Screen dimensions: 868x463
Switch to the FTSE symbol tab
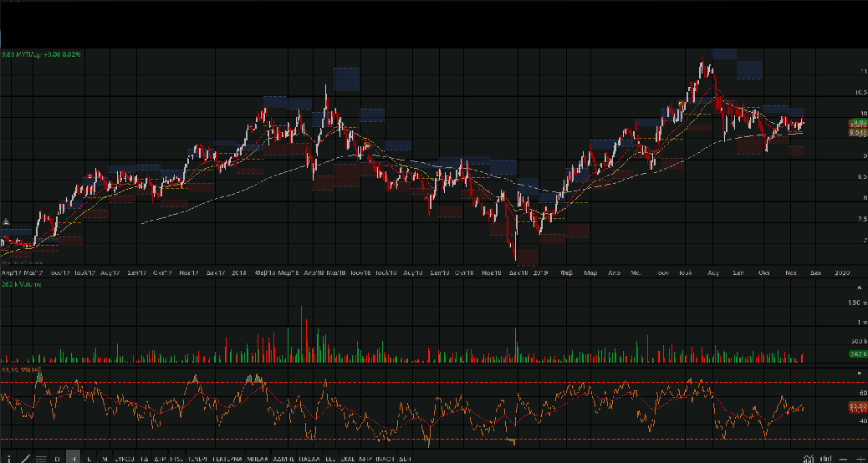coord(176,459)
